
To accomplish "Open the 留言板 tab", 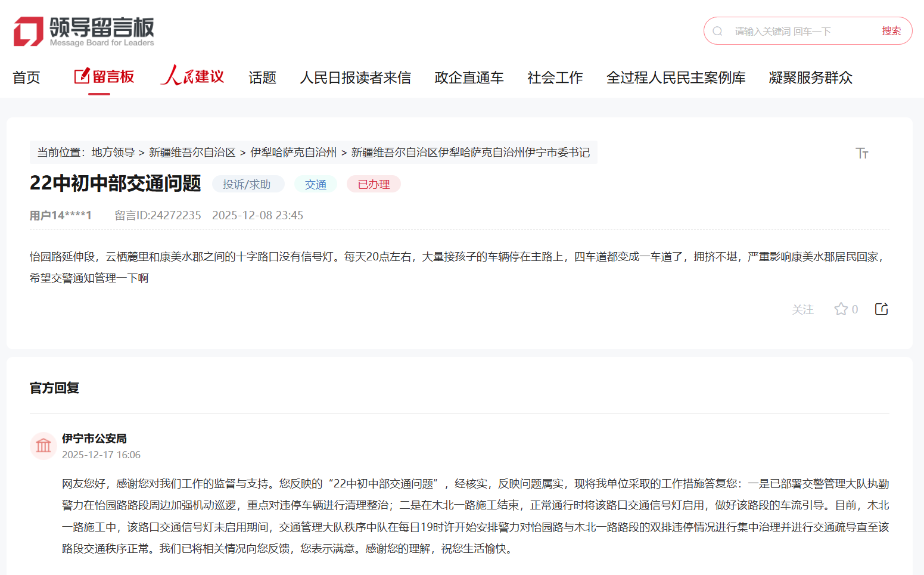I will coord(104,77).
